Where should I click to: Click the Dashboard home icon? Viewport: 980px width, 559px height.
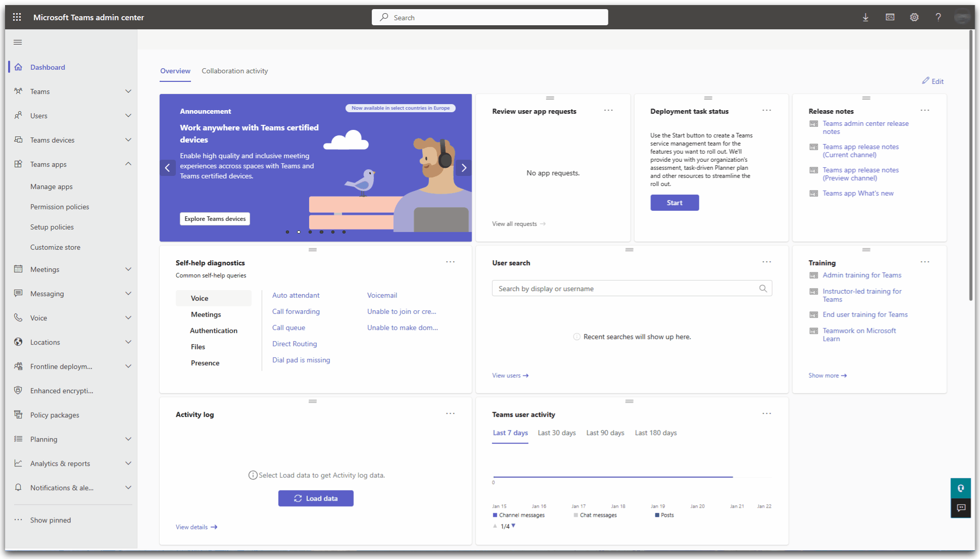click(x=18, y=67)
